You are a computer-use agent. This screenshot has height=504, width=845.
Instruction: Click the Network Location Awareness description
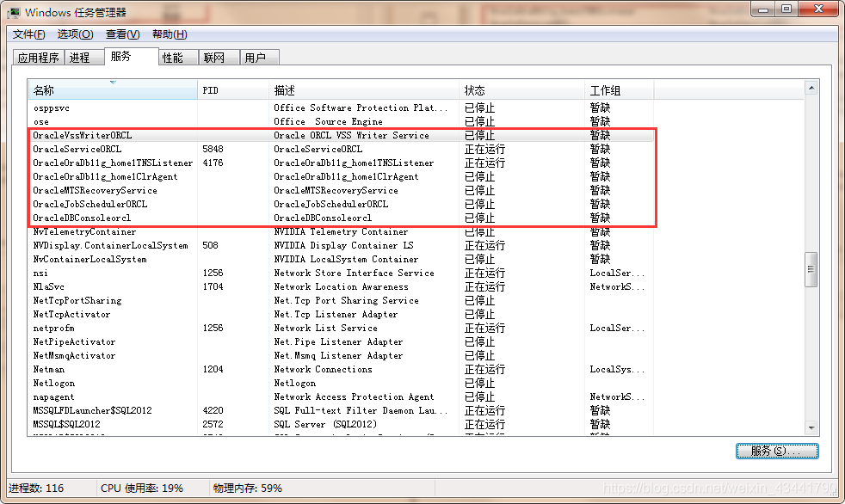341,287
